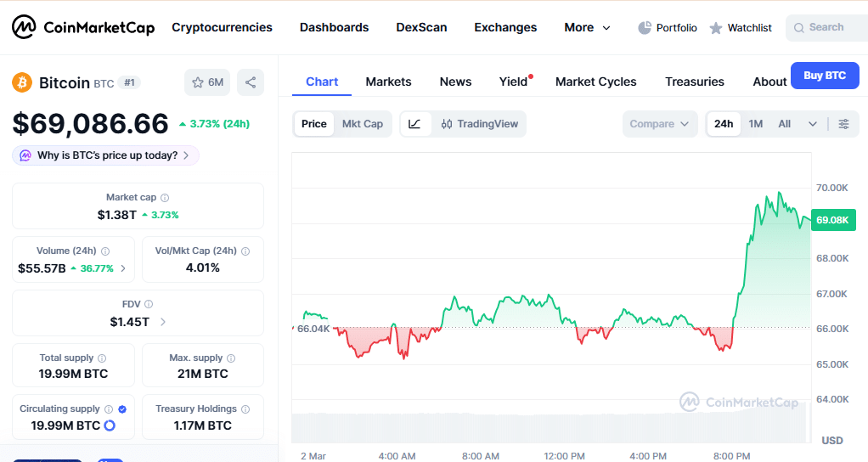
Task: Switch chart to Mkt Cap view
Action: [x=363, y=124]
